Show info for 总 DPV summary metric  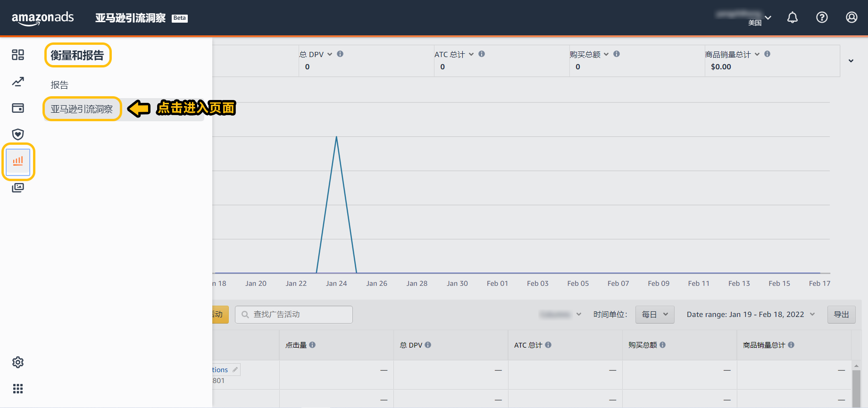pos(340,54)
